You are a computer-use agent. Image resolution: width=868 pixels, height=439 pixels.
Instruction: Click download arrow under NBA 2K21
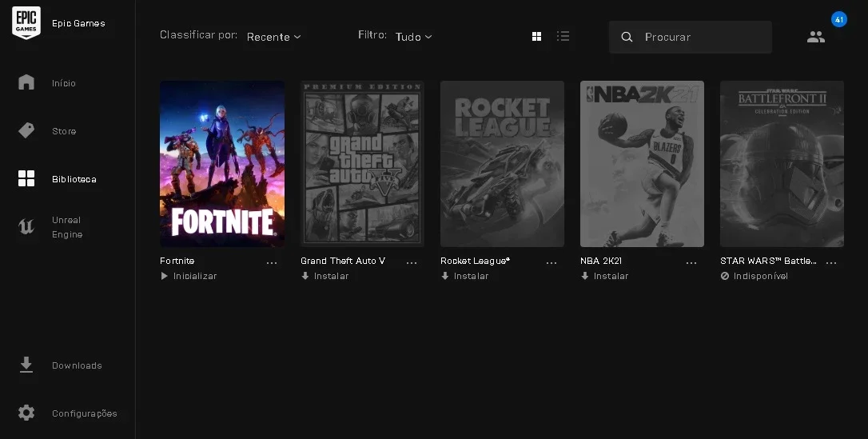[x=584, y=276]
